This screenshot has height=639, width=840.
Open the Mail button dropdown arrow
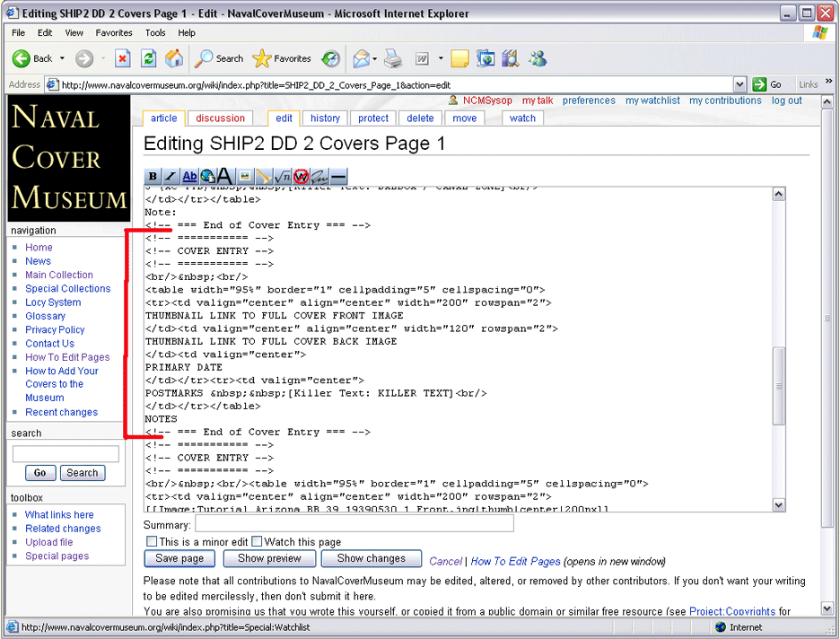click(x=375, y=59)
